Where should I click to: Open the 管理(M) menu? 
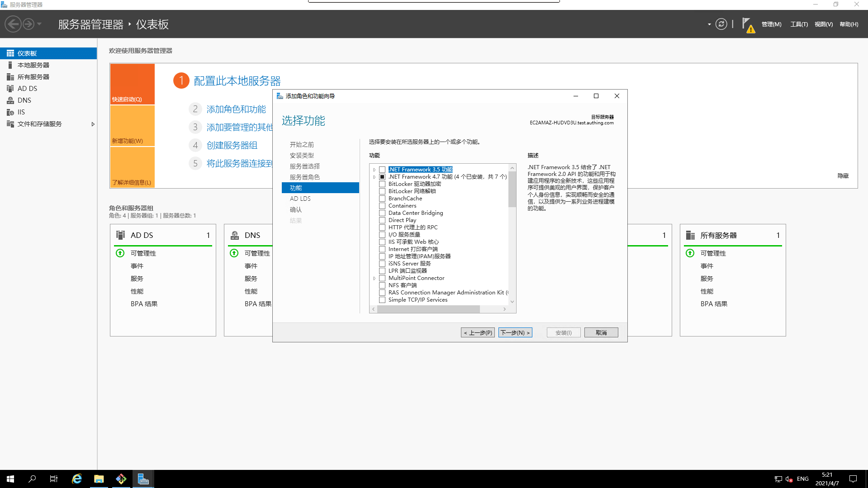771,24
